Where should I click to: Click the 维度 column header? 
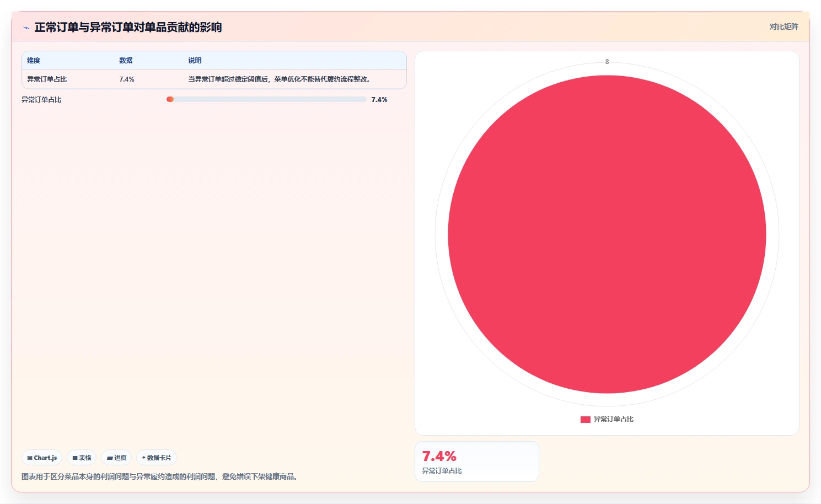tap(34, 61)
